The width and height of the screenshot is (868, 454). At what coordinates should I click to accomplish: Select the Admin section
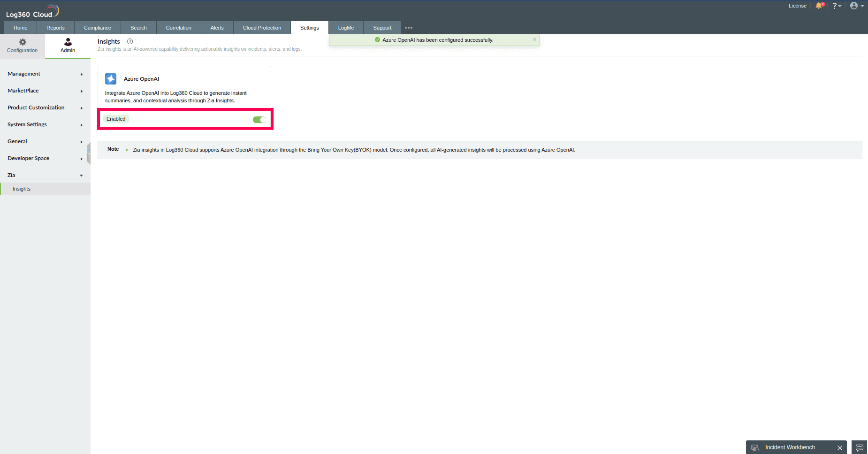[x=68, y=46]
